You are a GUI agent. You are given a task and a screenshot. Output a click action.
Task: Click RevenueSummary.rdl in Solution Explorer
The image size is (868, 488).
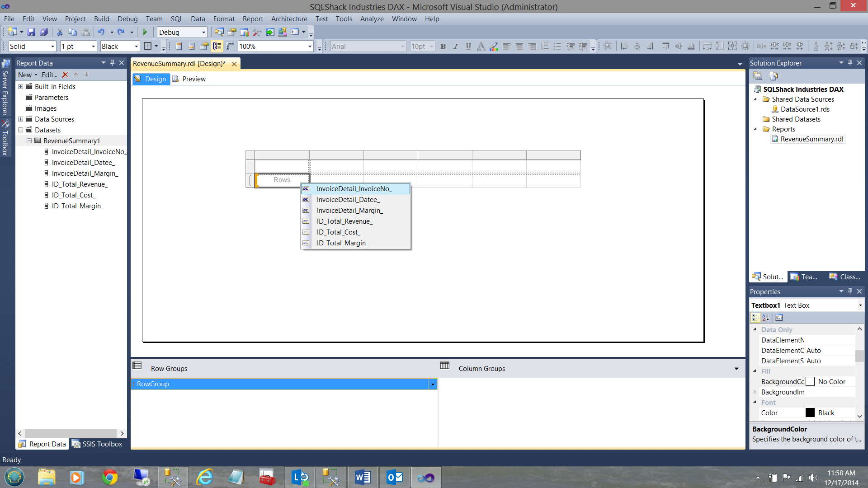(x=811, y=139)
